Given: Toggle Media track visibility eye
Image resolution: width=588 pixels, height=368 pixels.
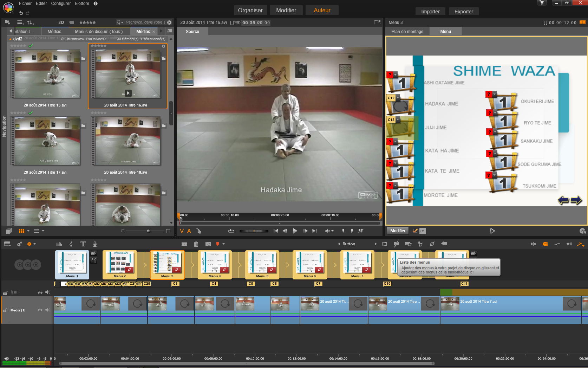Looking at the screenshot, I should [x=40, y=310].
